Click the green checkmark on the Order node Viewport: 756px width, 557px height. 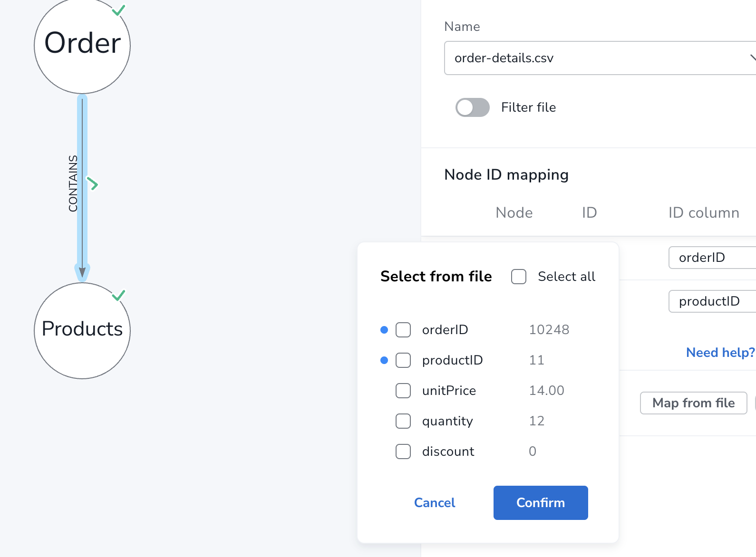pyautogui.click(x=119, y=10)
